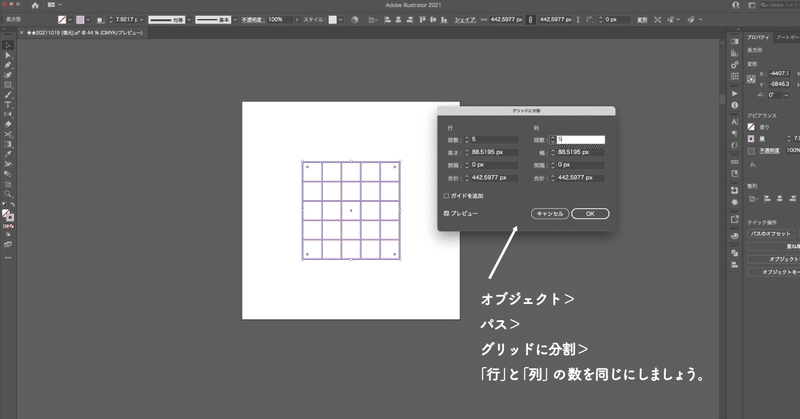Switch to the アートボード tab
800x419 pixels.
(x=787, y=37)
